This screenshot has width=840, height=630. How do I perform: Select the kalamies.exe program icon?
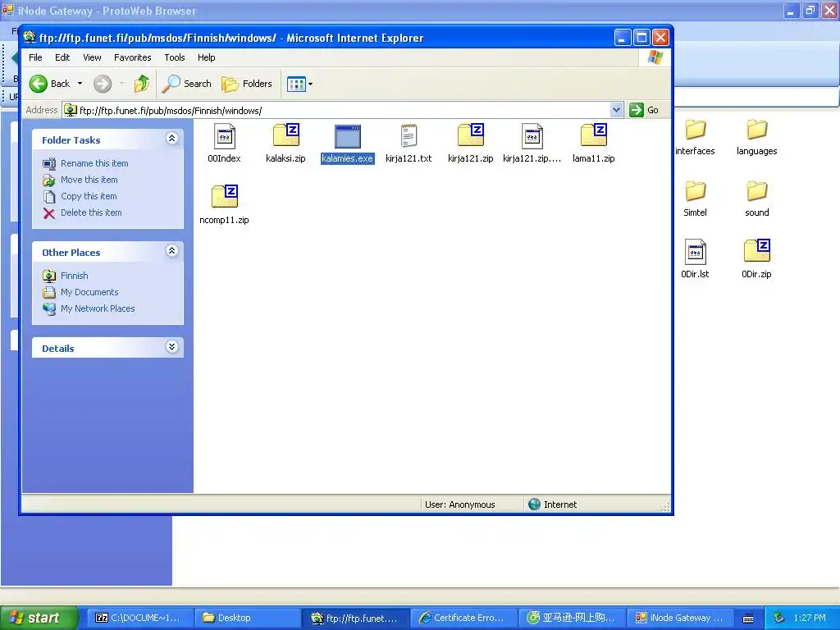348,137
